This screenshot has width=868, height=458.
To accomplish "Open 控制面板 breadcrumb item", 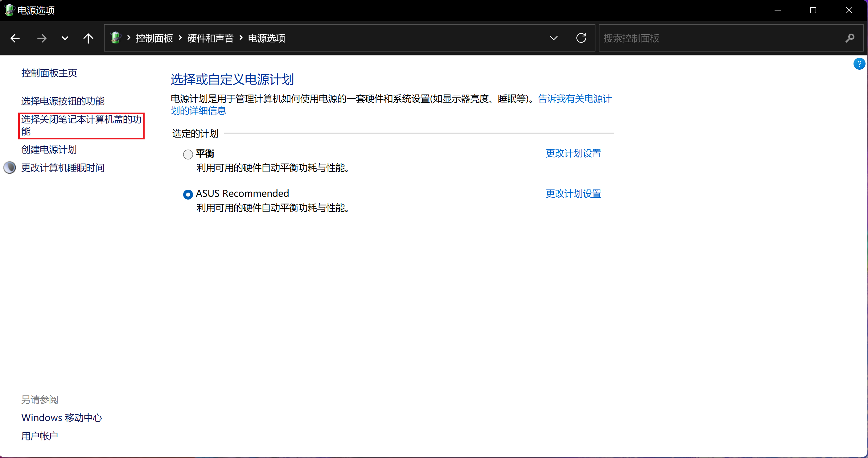I will tap(154, 38).
